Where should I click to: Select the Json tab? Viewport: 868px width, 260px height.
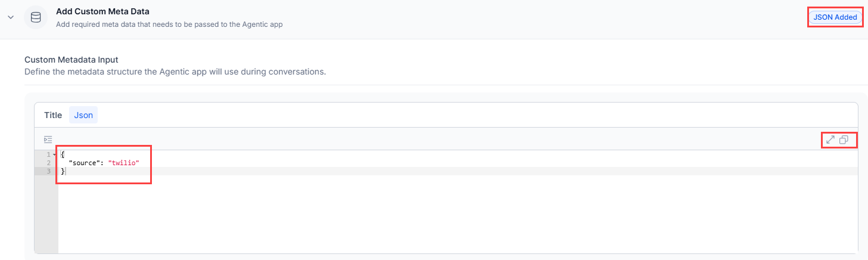click(83, 115)
